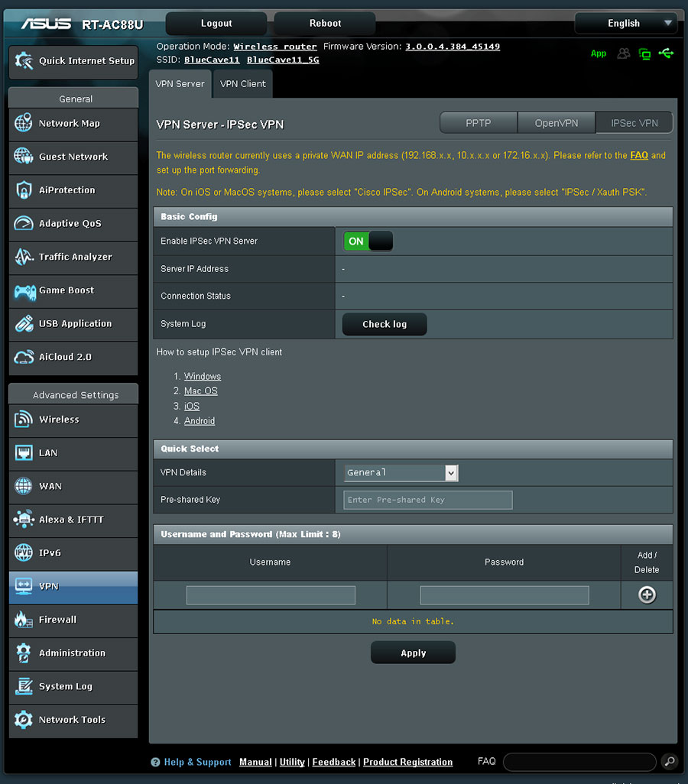This screenshot has height=784, width=688.
Task: Select the PPTP server type tab
Action: pyautogui.click(x=479, y=123)
